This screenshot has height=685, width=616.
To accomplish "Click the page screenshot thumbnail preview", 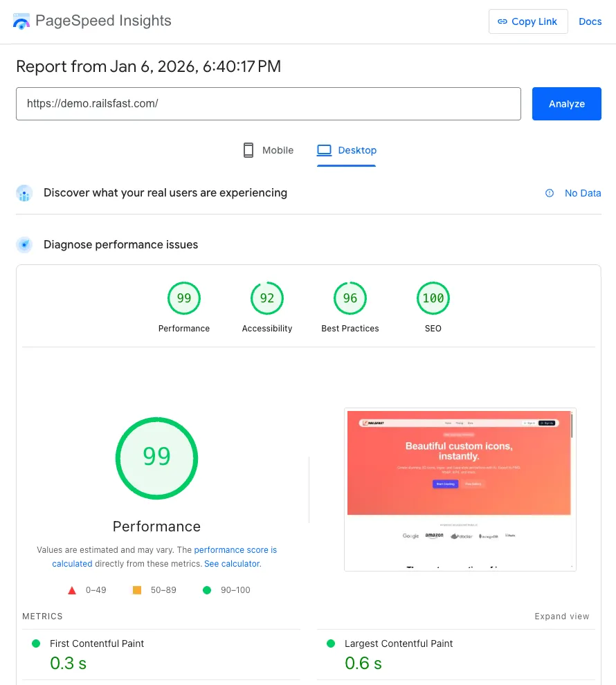I will click(460, 489).
